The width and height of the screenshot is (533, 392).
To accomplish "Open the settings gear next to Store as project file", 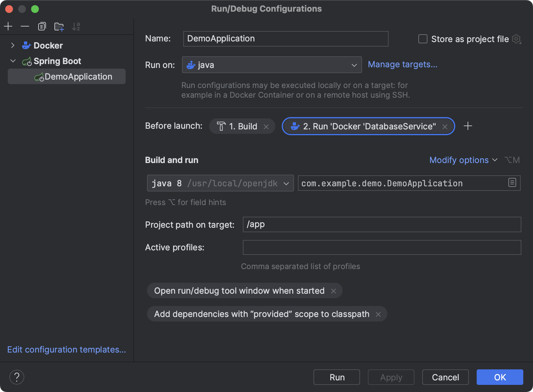I will [516, 39].
